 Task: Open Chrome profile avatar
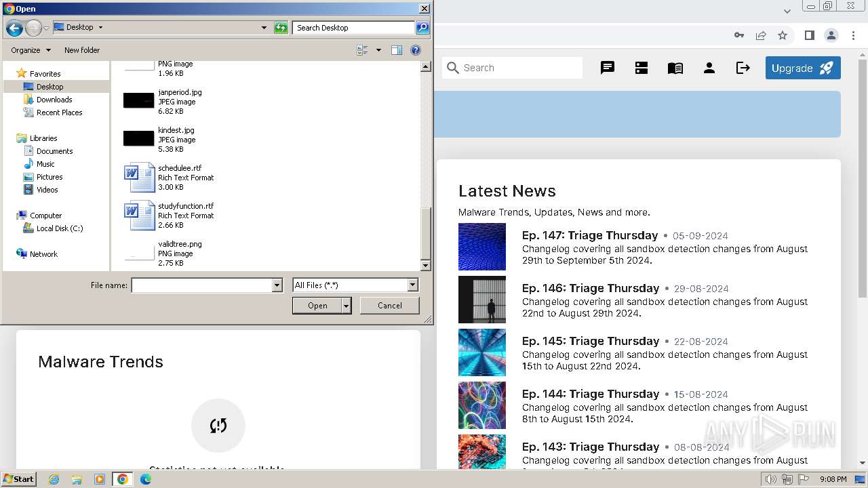[x=831, y=35]
